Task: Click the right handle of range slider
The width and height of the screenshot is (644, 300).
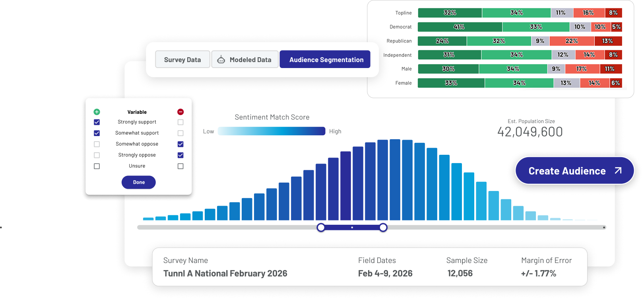Action: [x=383, y=228]
